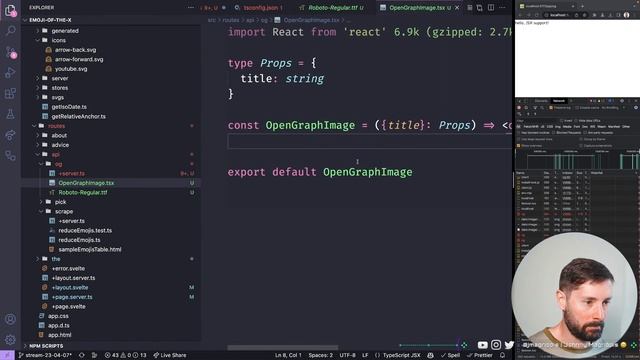Viewport: 640px width, 360px height.
Task: Open Roboto-Regular.ttf in file tree
Action: click(x=82, y=192)
